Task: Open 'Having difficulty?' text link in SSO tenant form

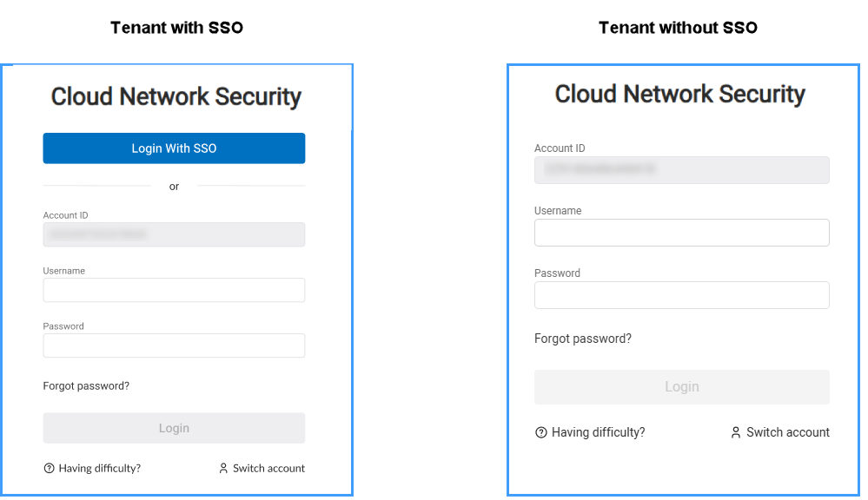Action: point(100,469)
